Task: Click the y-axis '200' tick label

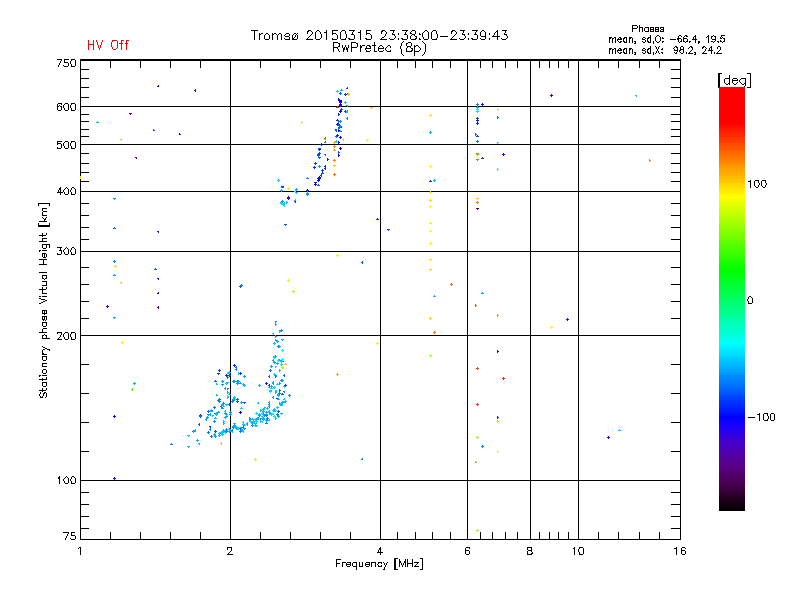Action: click(x=66, y=336)
